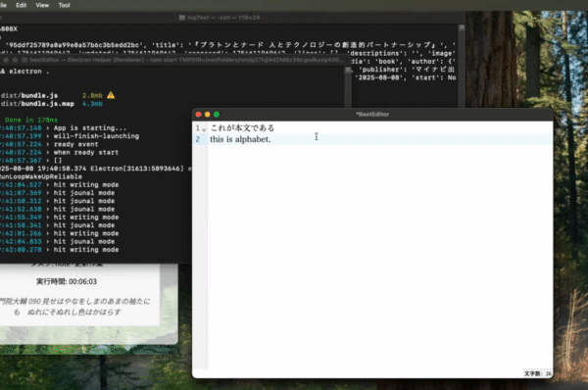Click the bextEditor Electron Helper terminal title
This screenshot has width=588, height=390.
tap(187, 60)
